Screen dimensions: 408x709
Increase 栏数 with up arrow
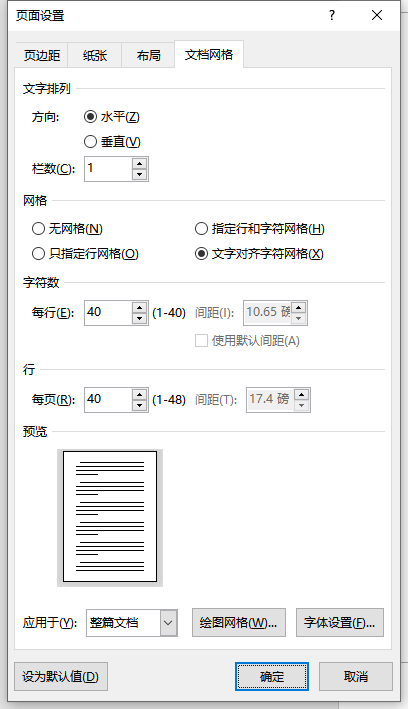pos(140,164)
